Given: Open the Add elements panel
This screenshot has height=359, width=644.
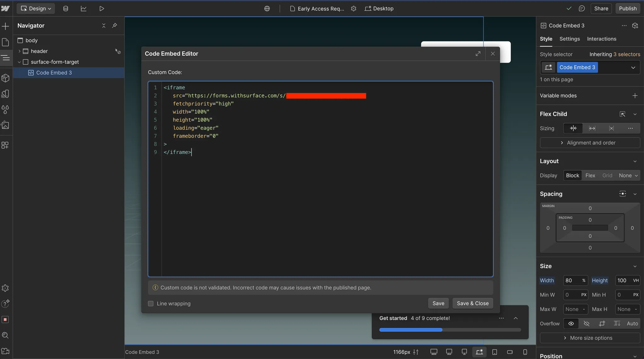Looking at the screenshot, I should click(x=5, y=26).
